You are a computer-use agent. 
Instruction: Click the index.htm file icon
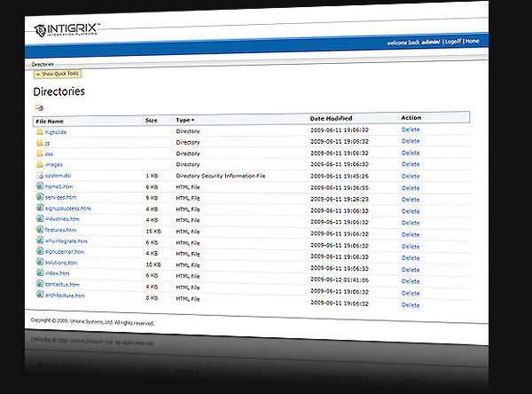tap(40, 272)
